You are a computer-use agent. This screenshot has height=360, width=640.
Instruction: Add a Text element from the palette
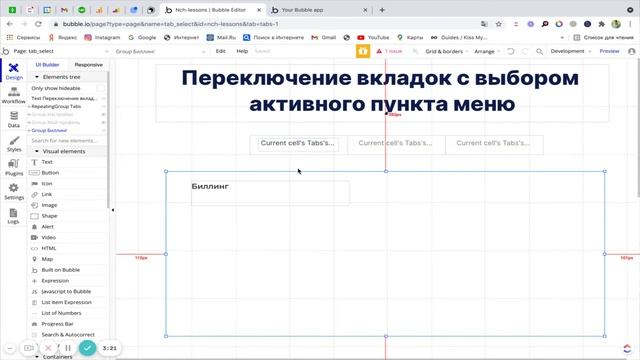(68, 162)
